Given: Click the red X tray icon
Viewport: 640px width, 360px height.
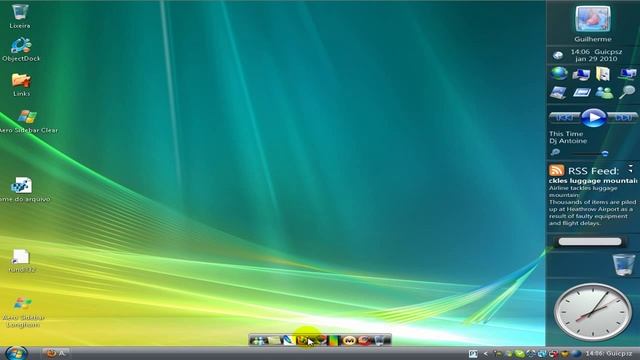Looking at the screenshot, I should point(554,354).
